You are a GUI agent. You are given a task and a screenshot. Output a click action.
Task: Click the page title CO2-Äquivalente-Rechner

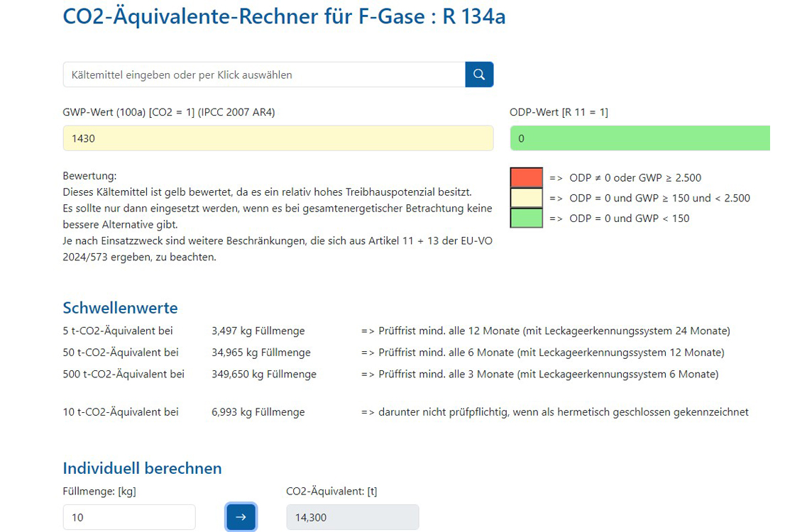pos(284,16)
